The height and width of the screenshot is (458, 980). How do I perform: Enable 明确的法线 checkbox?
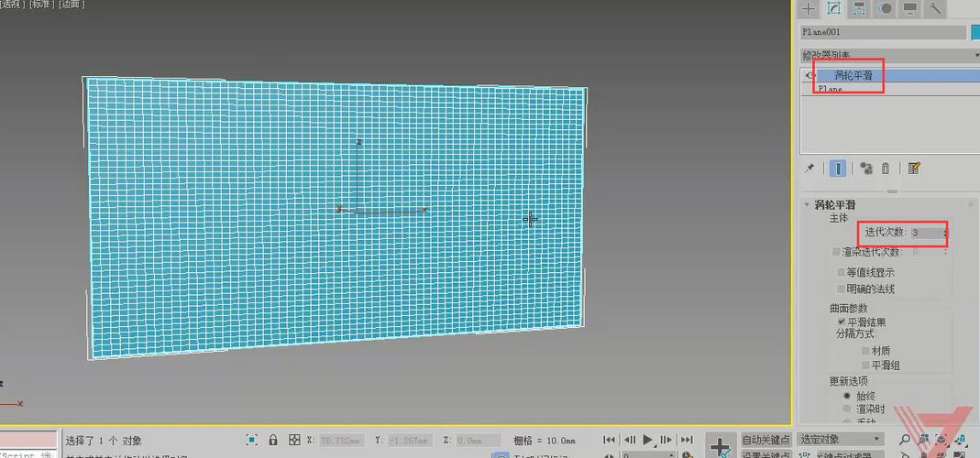841,289
